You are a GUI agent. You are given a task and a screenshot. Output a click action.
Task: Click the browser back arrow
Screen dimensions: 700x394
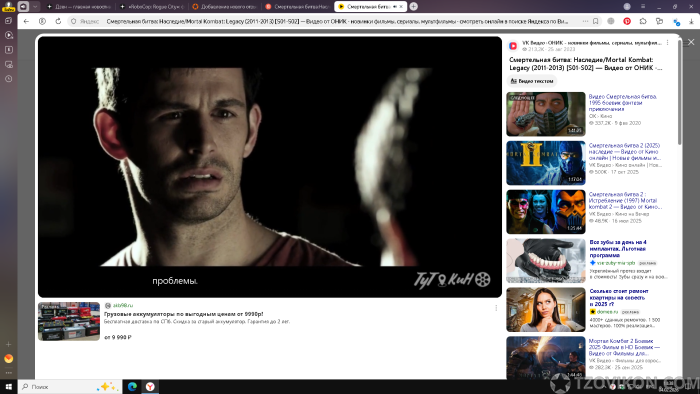[x=26, y=21]
